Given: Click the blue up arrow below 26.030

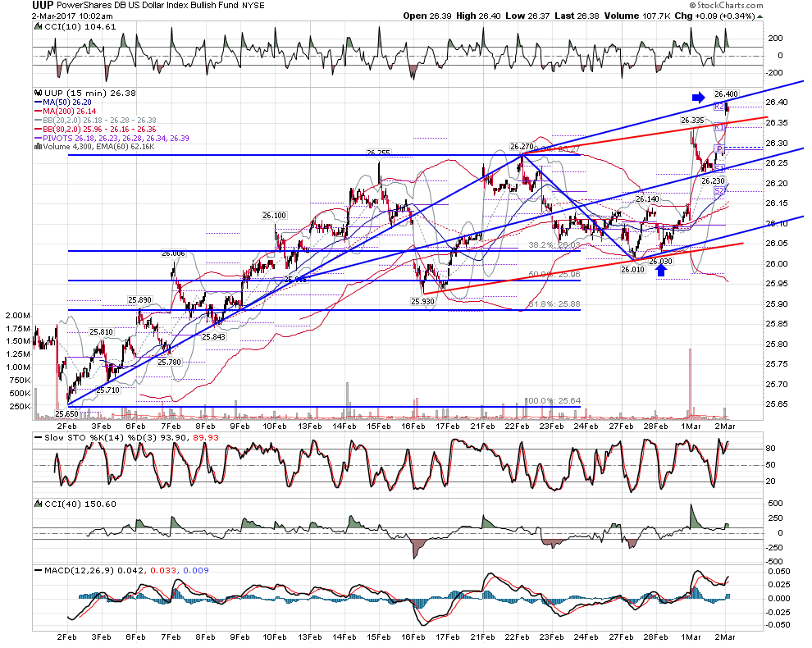Looking at the screenshot, I should click(661, 272).
